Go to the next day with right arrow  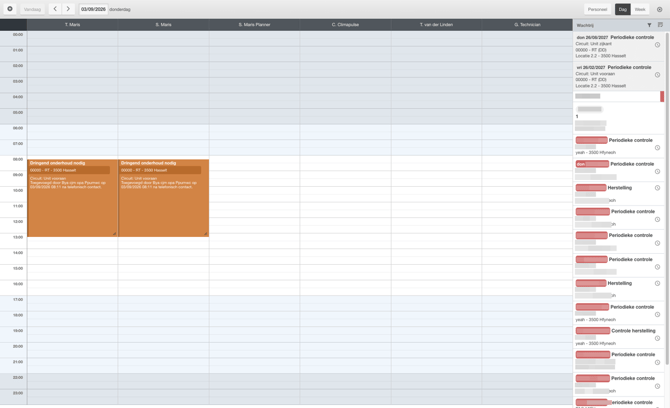point(68,9)
